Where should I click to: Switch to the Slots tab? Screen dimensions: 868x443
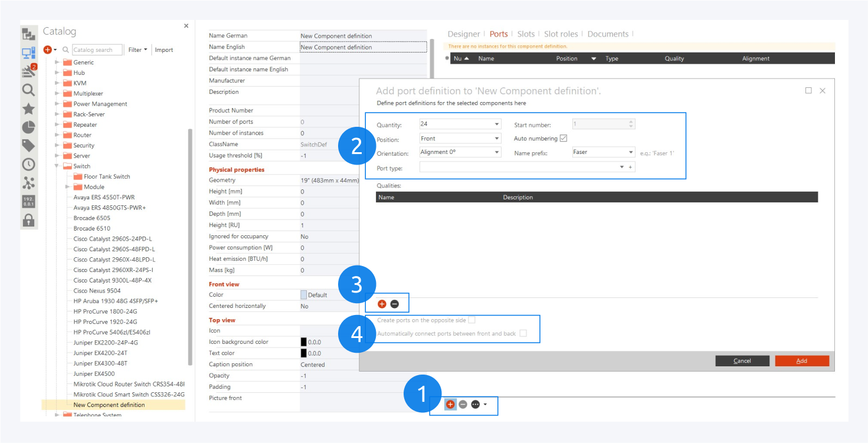point(526,34)
